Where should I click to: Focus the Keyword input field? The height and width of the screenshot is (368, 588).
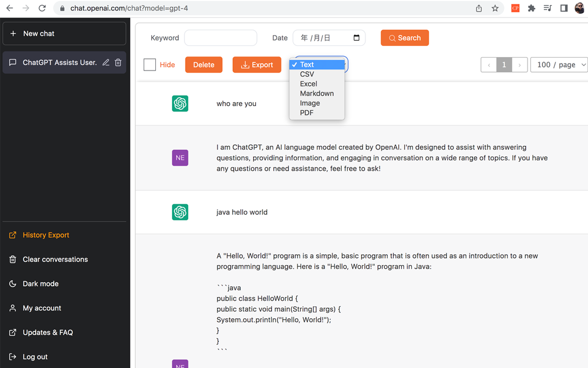(220, 38)
